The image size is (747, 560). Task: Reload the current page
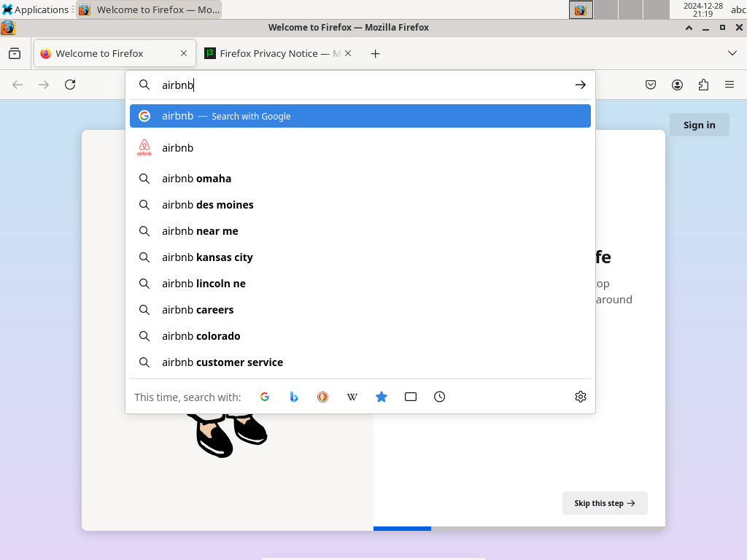click(70, 85)
